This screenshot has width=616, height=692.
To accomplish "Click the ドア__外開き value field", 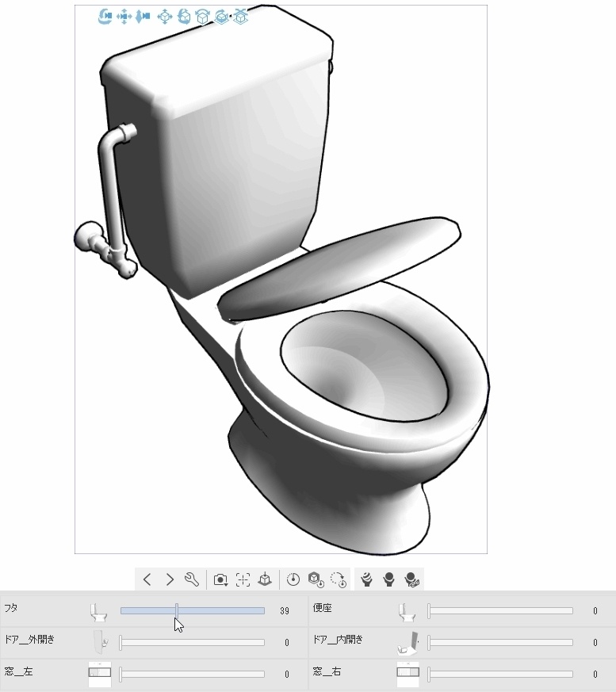I will (x=287, y=643).
